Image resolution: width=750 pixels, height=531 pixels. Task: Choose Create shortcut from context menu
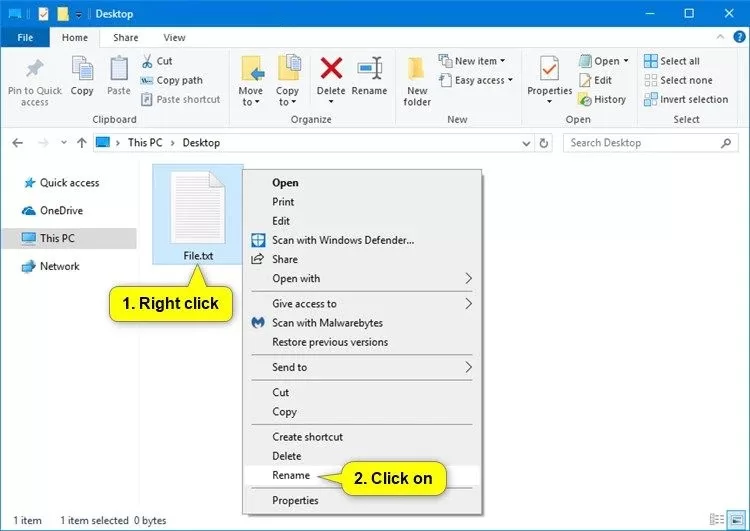pos(362,437)
